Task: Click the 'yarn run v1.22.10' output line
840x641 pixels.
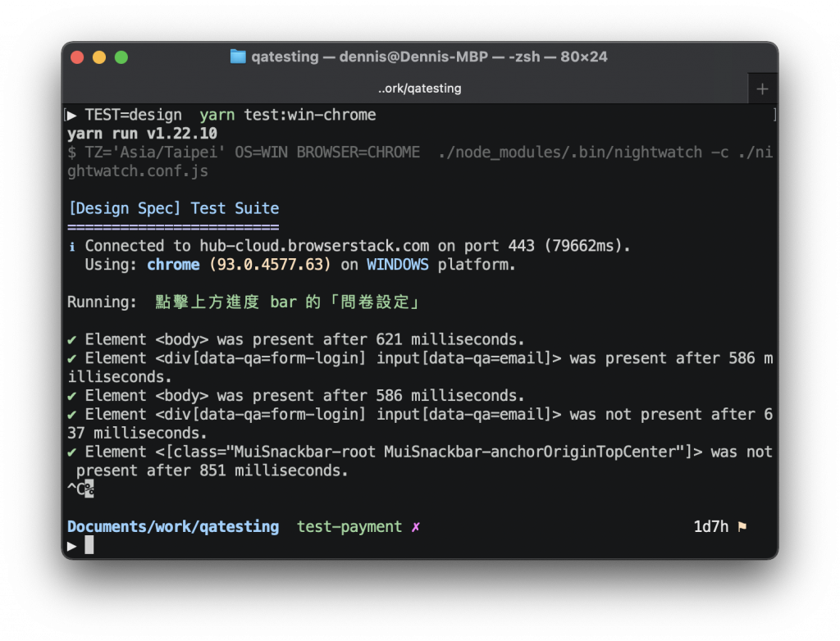Action: coord(142,134)
